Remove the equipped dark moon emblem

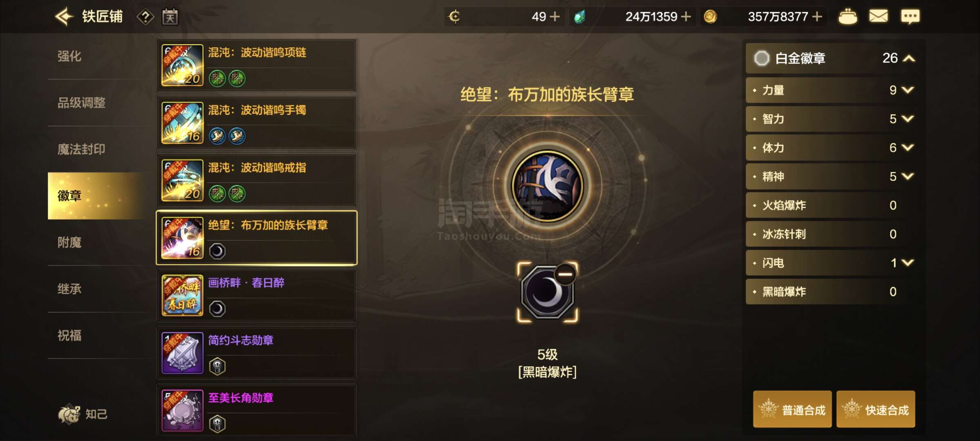[x=565, y=274]
